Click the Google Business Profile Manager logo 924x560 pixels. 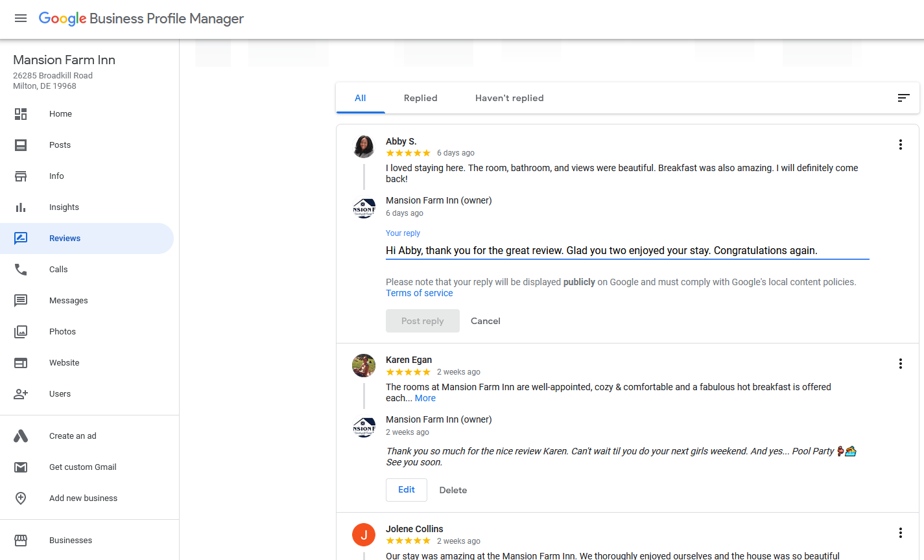click(141, 19)
